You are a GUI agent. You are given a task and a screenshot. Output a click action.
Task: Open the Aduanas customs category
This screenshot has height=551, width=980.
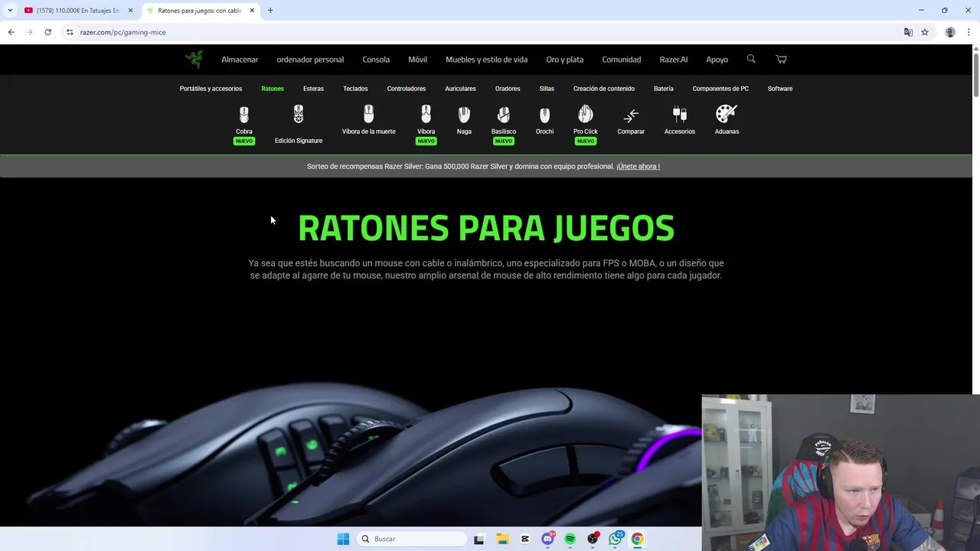727,120
